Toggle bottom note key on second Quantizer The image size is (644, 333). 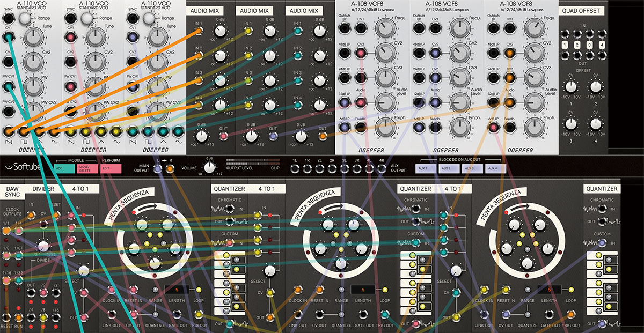point(412,312)
